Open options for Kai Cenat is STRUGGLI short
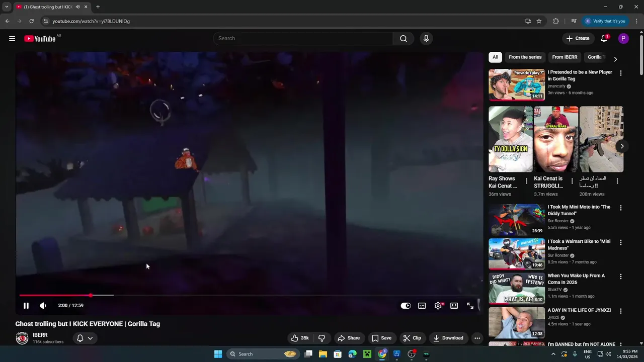Viewport: 644px width, 362px height. 572,181
